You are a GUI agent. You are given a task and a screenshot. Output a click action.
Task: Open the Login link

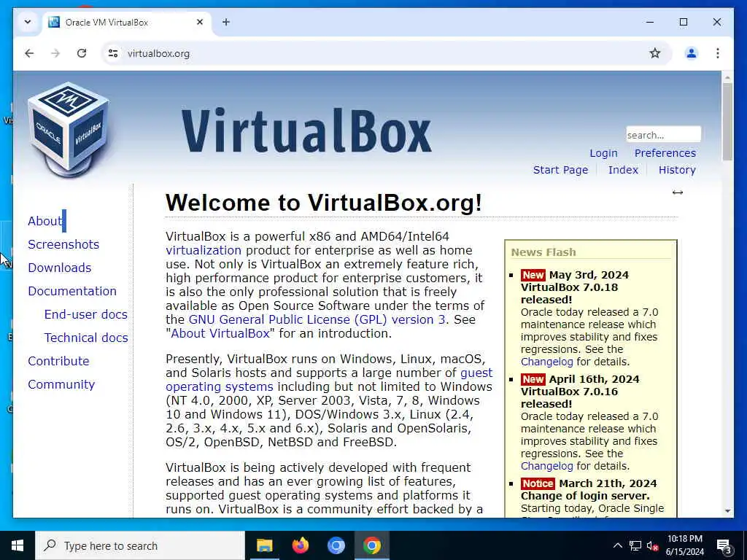point(603,153)
